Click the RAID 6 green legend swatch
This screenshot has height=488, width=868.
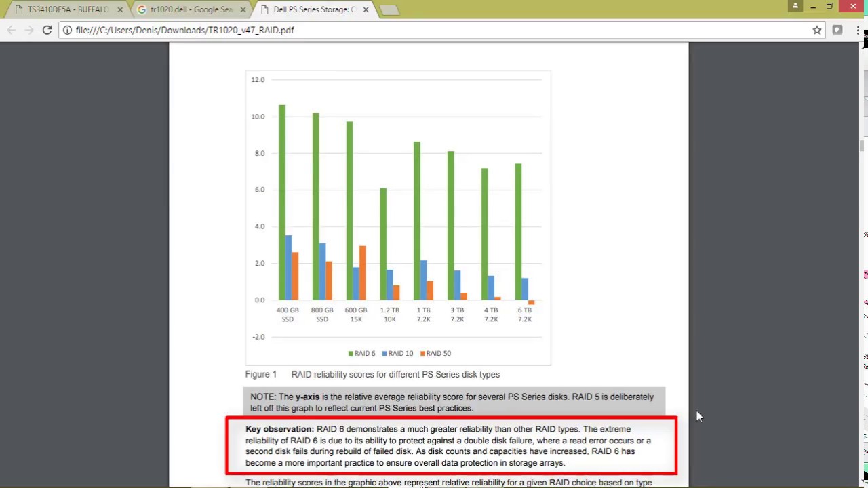click(x=351, y=354)
